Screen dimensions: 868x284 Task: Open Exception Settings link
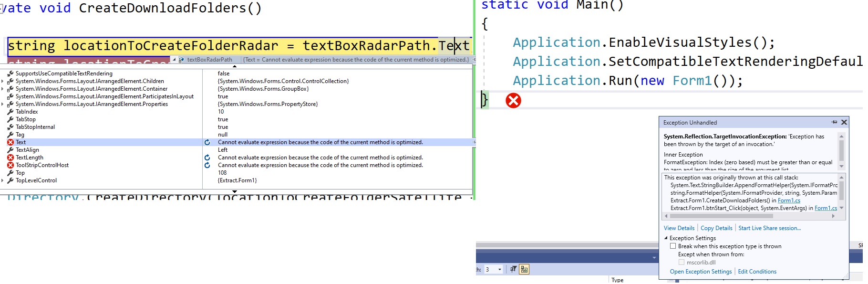[701, 272]
